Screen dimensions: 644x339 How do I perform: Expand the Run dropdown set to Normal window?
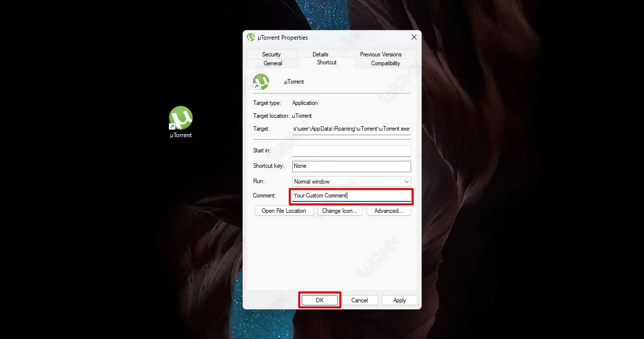351,182
